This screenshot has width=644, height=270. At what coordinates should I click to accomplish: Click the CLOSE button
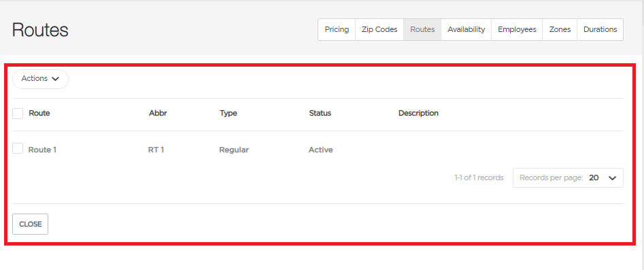pyautogui.click(x=30, y=224)
